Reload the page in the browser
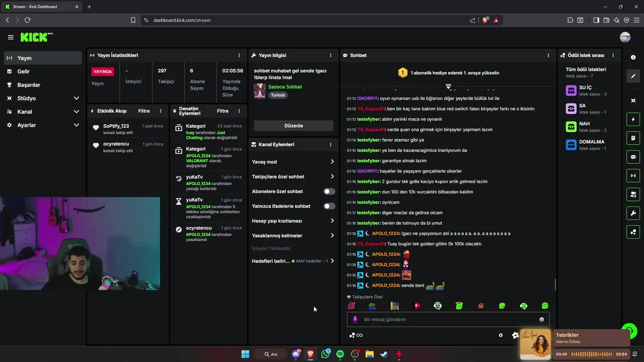644x362 pixels. (27, 20)
